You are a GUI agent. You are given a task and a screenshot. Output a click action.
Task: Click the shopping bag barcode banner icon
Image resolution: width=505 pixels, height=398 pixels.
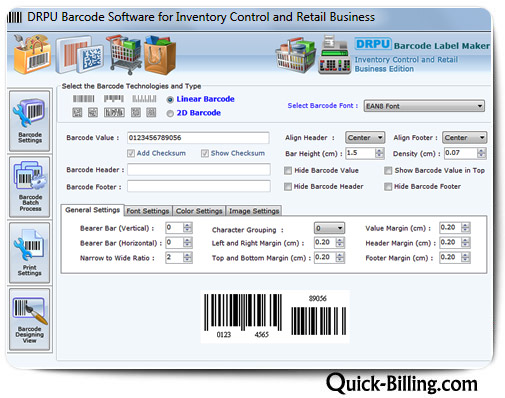pyautogui.click(x=32, y=54)
